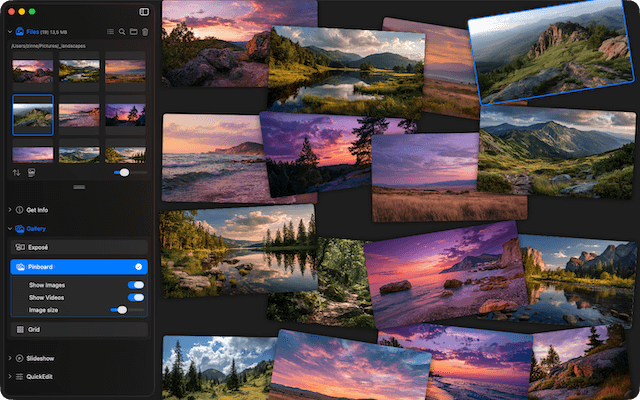Click the Gallery section title
The width and height of the screenshot is (640, 400).
36,229
